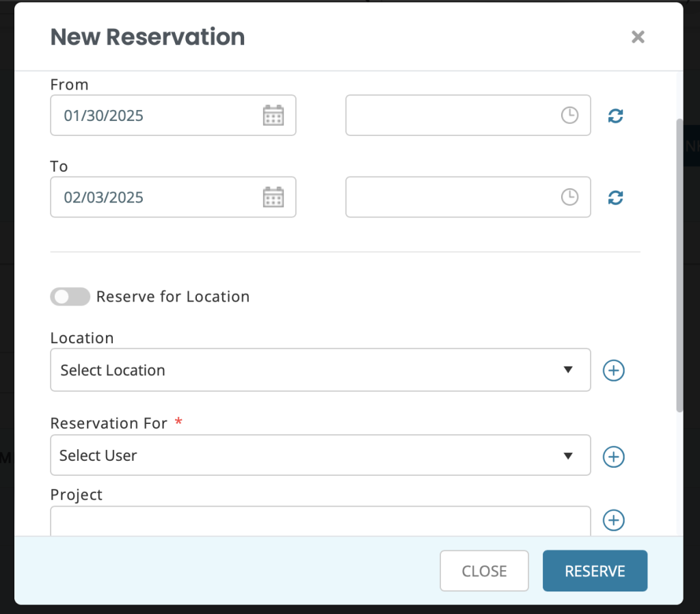The height and width of the screenshot is (614, 700).
Task: Add a new project with plus icon
Action: pos(614,520)
